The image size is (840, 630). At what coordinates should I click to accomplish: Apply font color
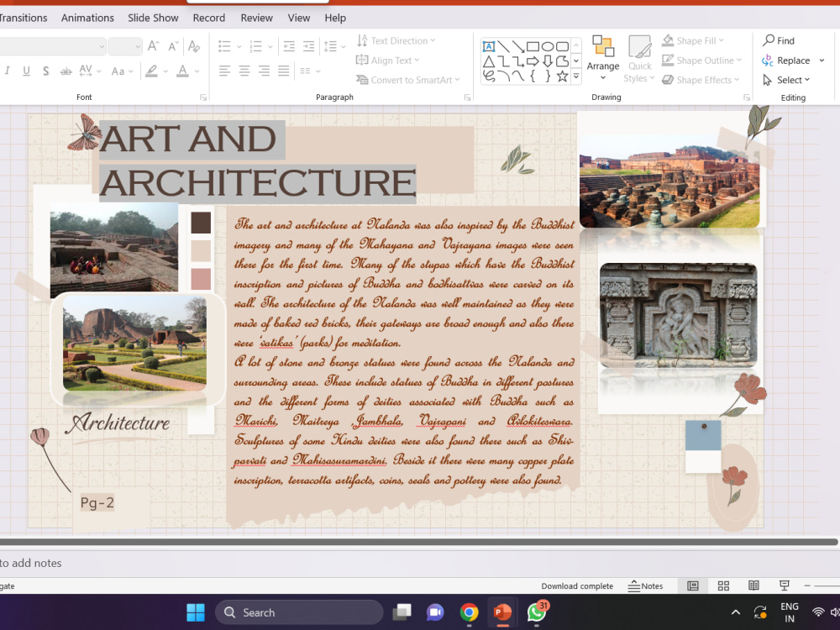(x=182, y=71)
